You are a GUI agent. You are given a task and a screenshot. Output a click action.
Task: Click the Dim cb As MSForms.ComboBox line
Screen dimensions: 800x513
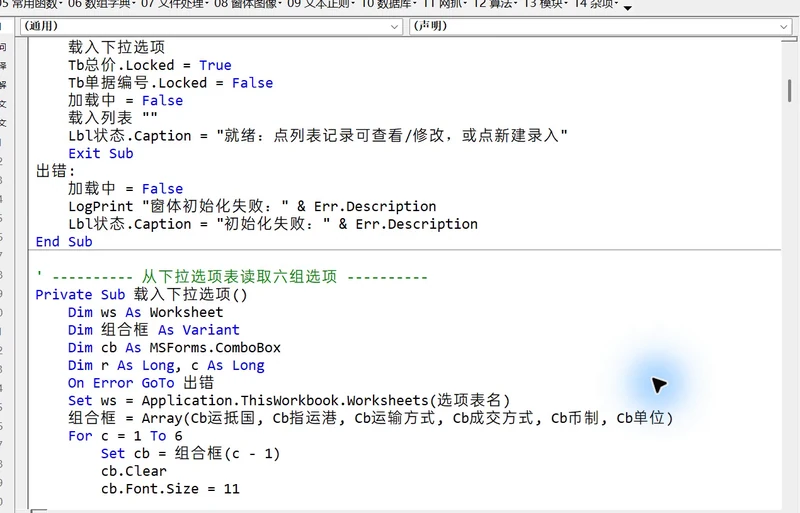[174, 348]
